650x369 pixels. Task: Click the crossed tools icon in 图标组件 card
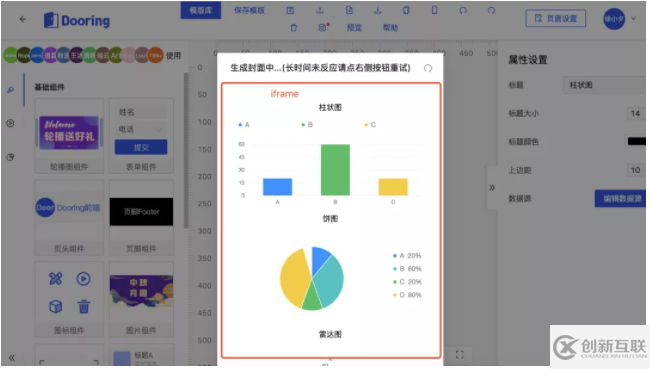tap(56, 279)
